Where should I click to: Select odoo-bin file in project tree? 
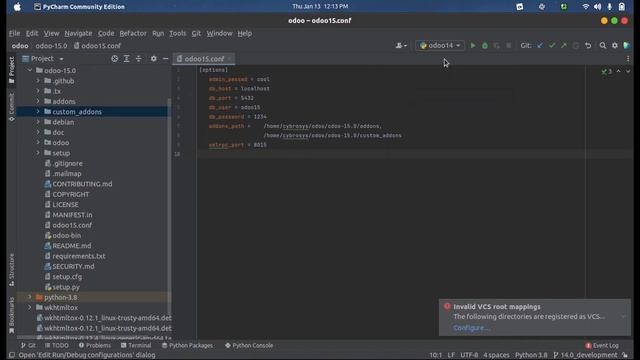point(66,236)
